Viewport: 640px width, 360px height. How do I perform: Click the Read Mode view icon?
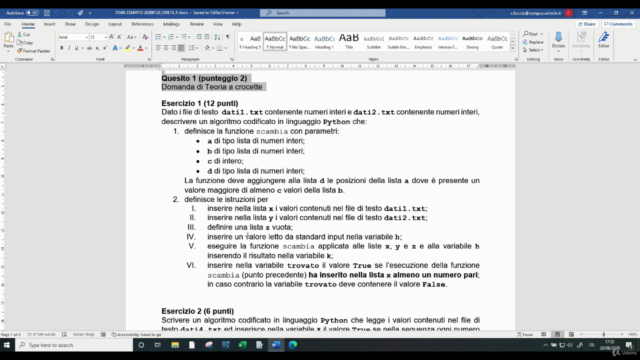tap(543, 334)
